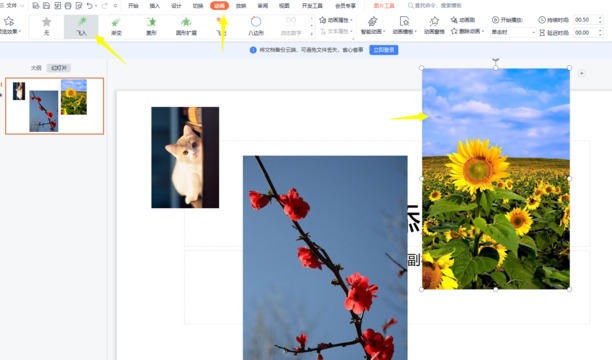Viewport: 612px width, 360px height.
Task: Switch to the 视图 View tab
Action: 284,5
